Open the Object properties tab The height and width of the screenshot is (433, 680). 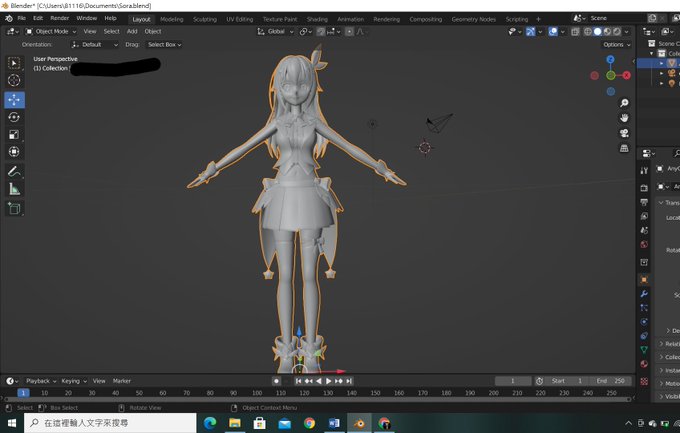[x=644, y=279]
